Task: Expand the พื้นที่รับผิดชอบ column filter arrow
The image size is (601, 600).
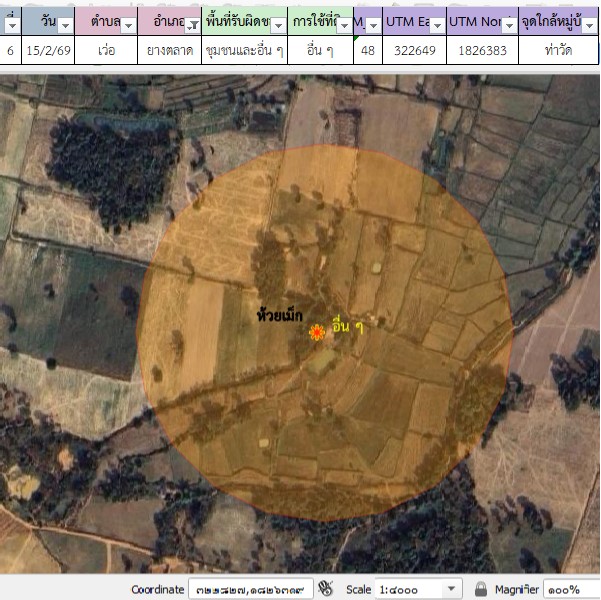Action: coord(277,24)
